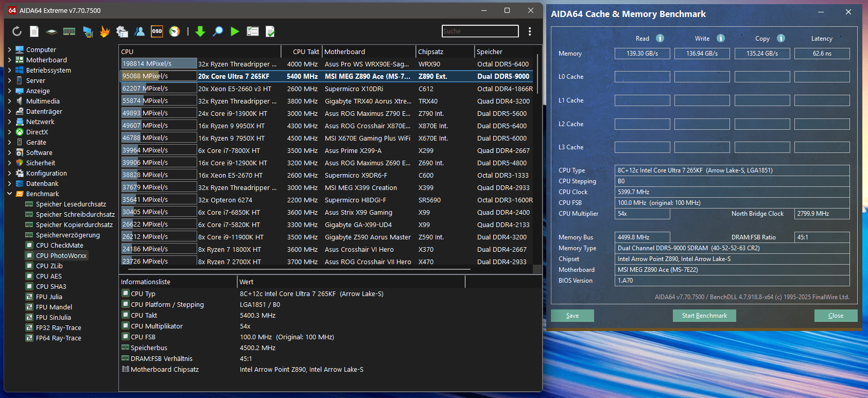Click the Refresh toolbar icon

[x=17, y=31]
